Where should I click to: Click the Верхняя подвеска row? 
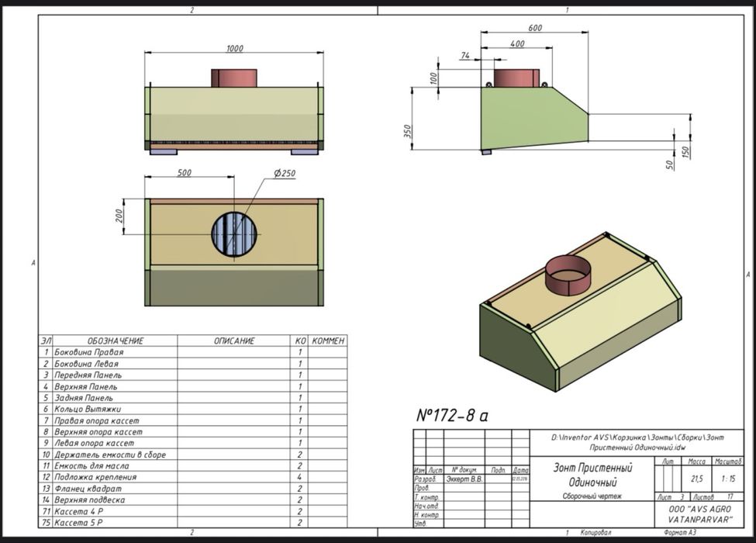tap(193, 500)
